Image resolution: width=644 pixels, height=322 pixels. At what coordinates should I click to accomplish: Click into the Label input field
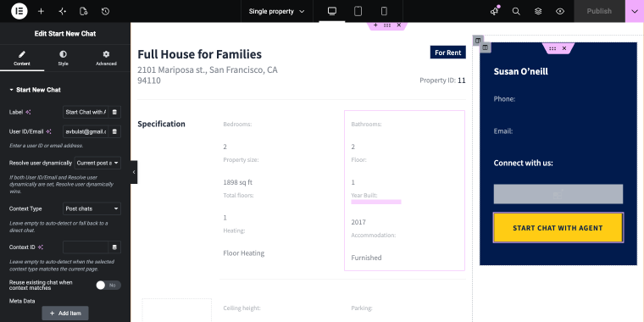pyautogui.click(x=86, y=112)
